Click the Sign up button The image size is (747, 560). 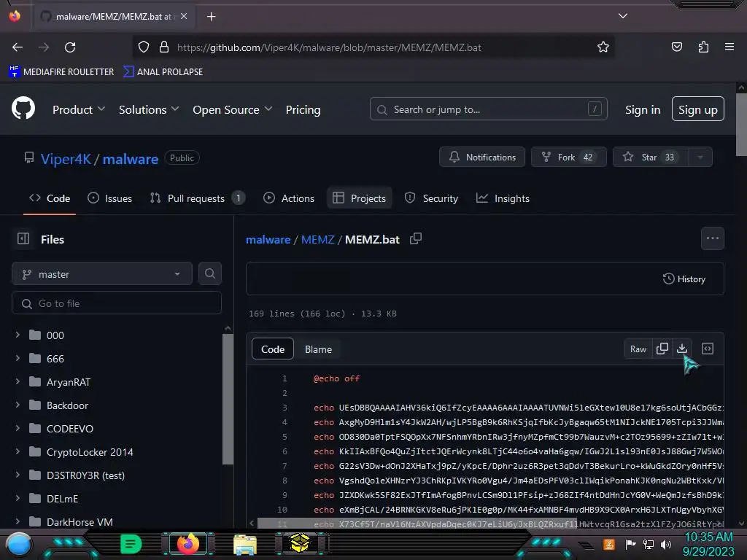[x=698, y=109]
